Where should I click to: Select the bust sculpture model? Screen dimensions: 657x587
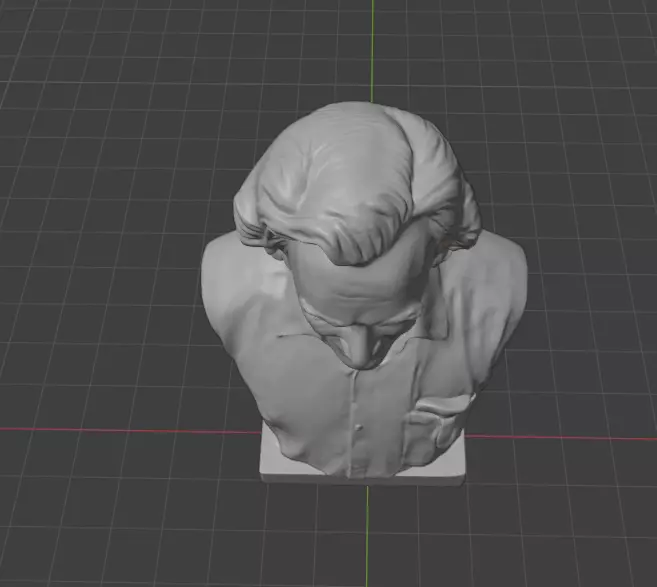point(364,293)
